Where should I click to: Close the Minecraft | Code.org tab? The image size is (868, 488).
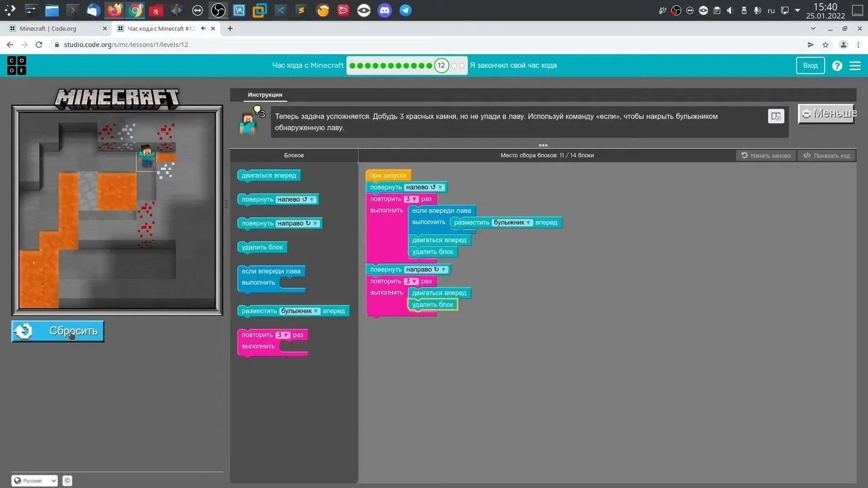(x=104, y=28)
